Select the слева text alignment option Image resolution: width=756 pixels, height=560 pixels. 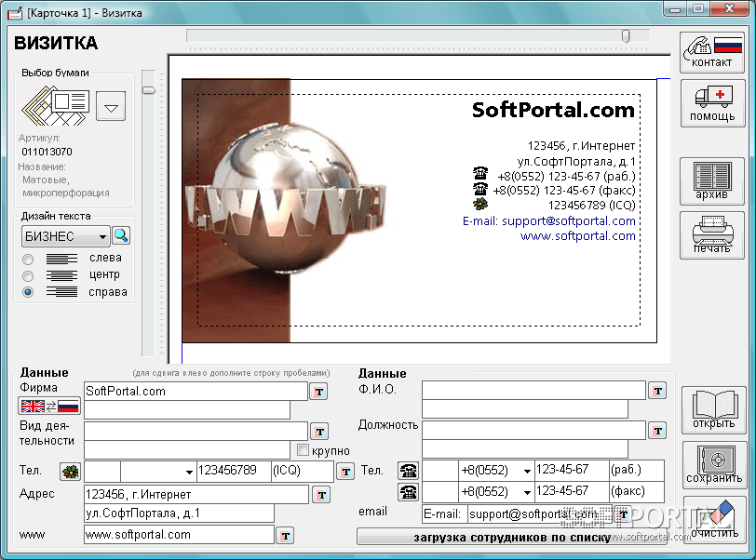(28, 260)
